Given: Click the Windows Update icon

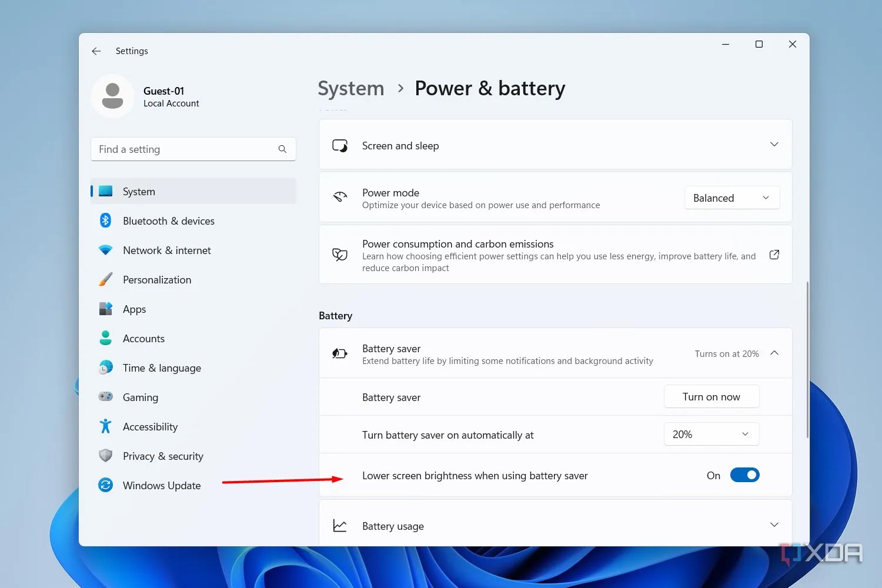Looking at the screenshot, I should pos(105,485).
